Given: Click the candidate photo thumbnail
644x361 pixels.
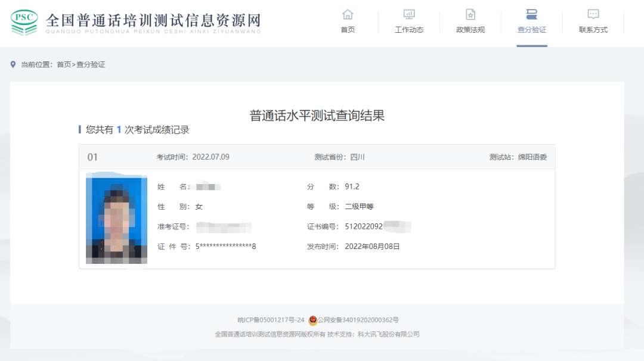Looking at the screenshot, I should [116, 218].
